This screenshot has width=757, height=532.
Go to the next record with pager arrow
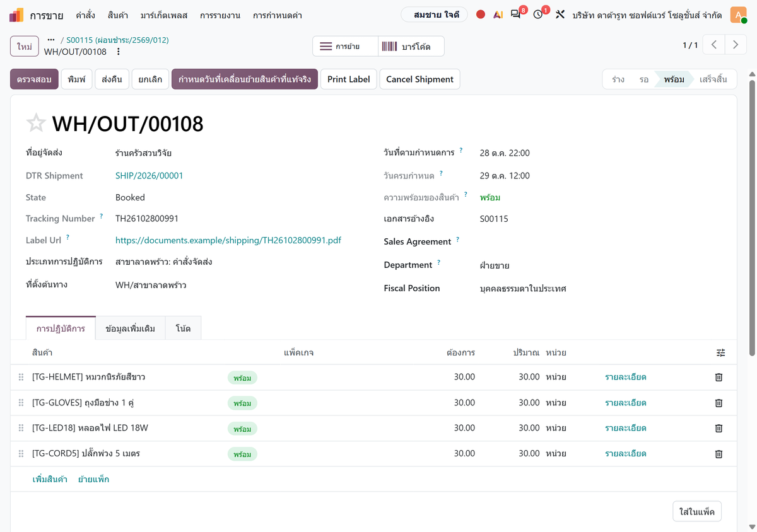pyautogui.click(x=736, y=45)
